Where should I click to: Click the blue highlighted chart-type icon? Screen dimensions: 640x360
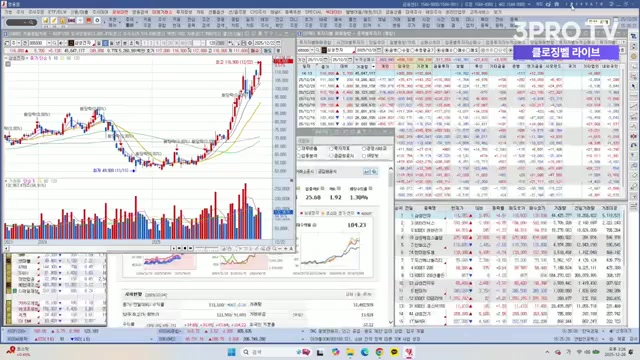[x=105, y=43]
